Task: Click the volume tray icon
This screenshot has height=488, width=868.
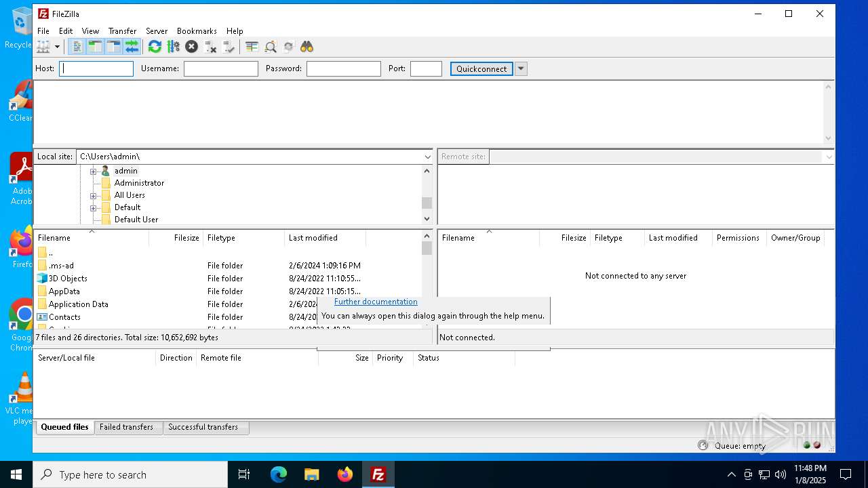Action: point(781,474)
